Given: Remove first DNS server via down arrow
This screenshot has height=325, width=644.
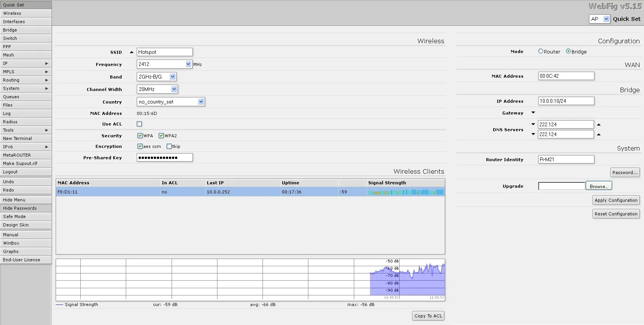Looking at the screenshot, I should coord(533,124).
